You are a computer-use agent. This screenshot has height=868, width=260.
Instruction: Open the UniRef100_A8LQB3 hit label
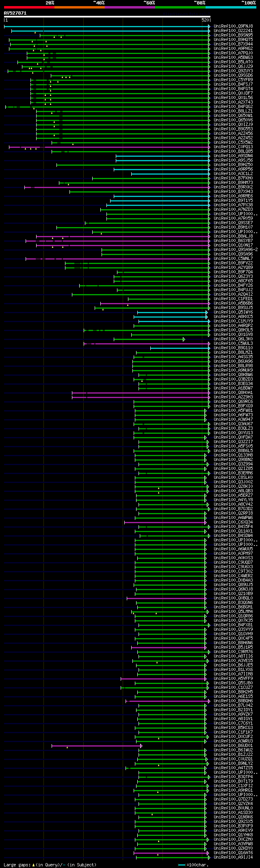tap(233, 491)
